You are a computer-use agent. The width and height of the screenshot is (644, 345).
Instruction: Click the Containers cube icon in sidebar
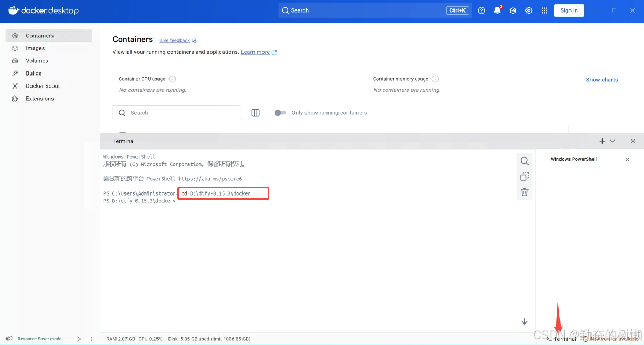[15, 36]
